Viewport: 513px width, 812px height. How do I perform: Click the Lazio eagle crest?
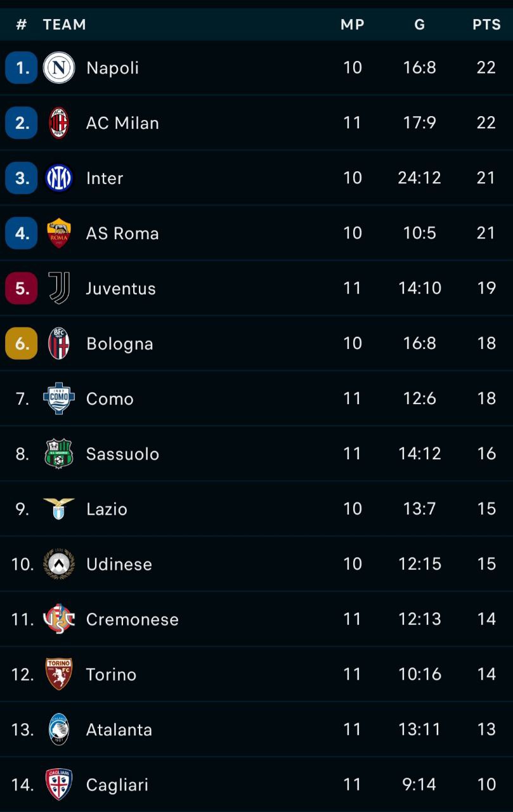(59, 509)
